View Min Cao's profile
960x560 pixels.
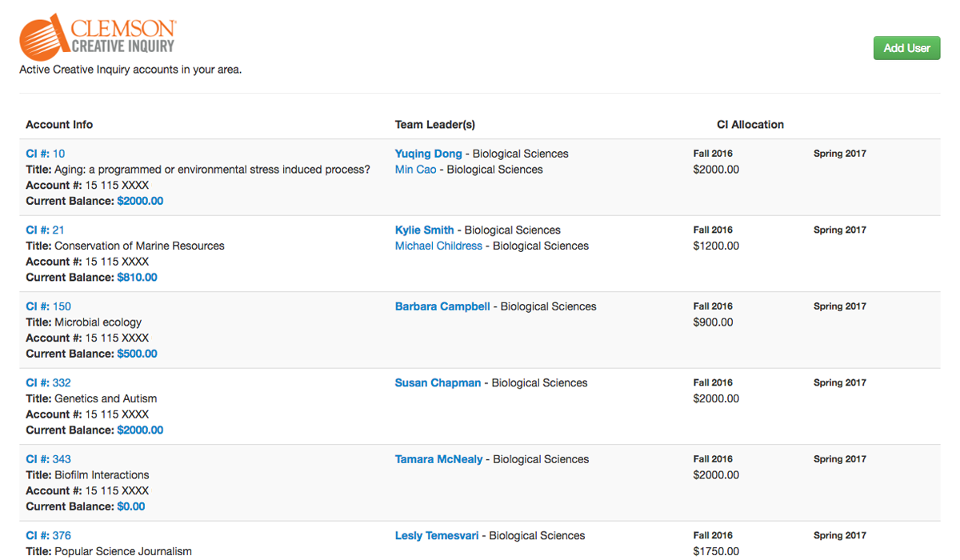(x=414, y=169)
